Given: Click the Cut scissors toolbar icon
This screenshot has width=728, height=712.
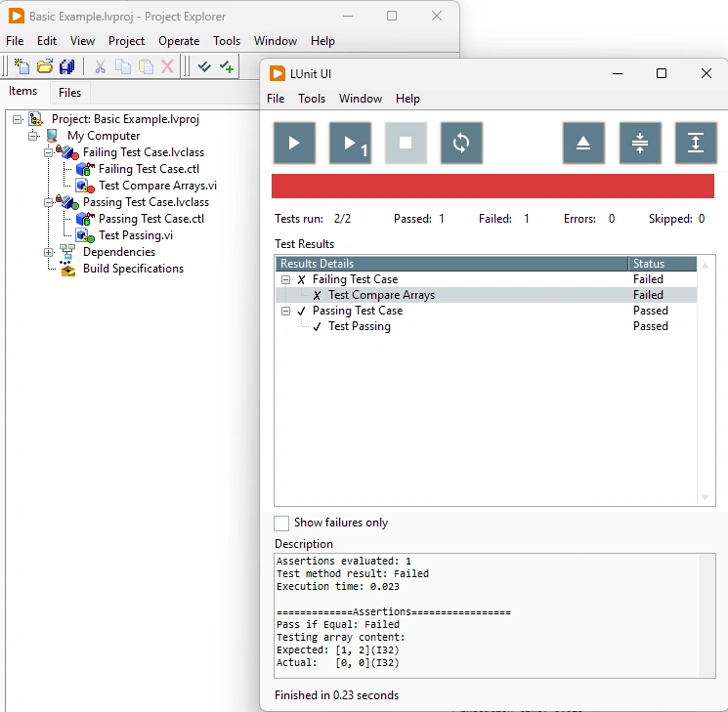Looking at the screenshot, I should [100, 66].
